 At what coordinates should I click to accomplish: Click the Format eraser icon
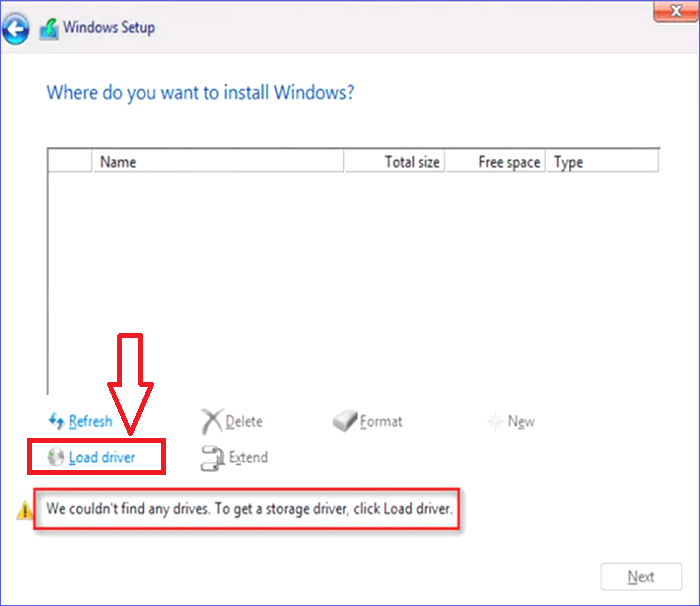(345, 421)
